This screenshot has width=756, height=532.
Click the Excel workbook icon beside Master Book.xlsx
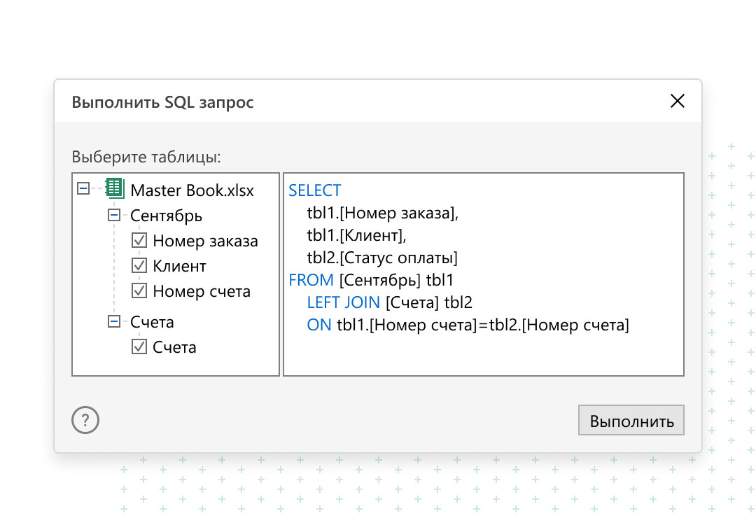click(113, 189)
